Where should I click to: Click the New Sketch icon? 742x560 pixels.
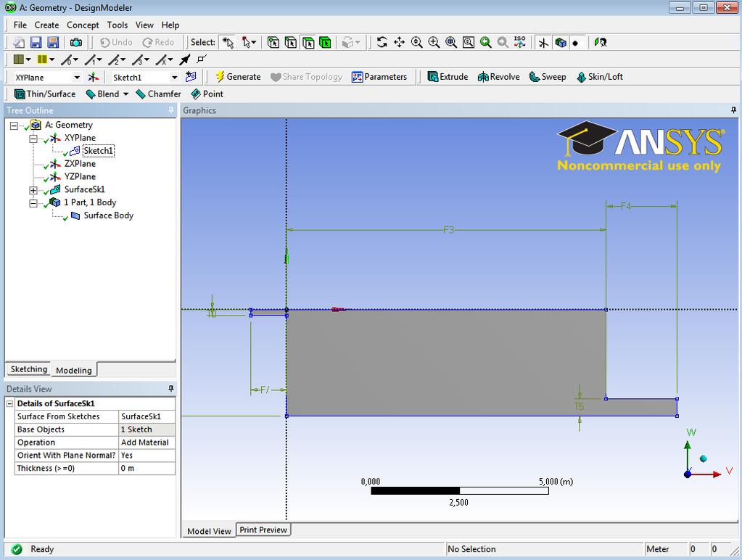(191, 77)
